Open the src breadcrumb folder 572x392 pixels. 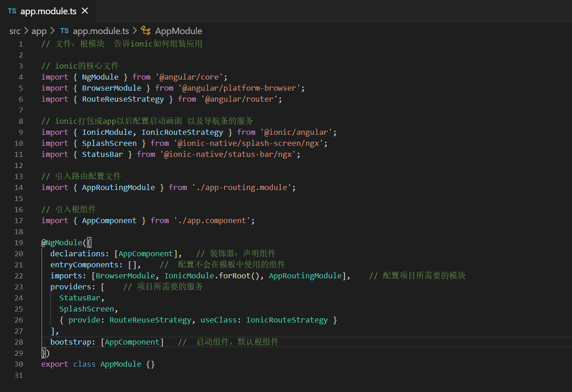pos(15,31)
